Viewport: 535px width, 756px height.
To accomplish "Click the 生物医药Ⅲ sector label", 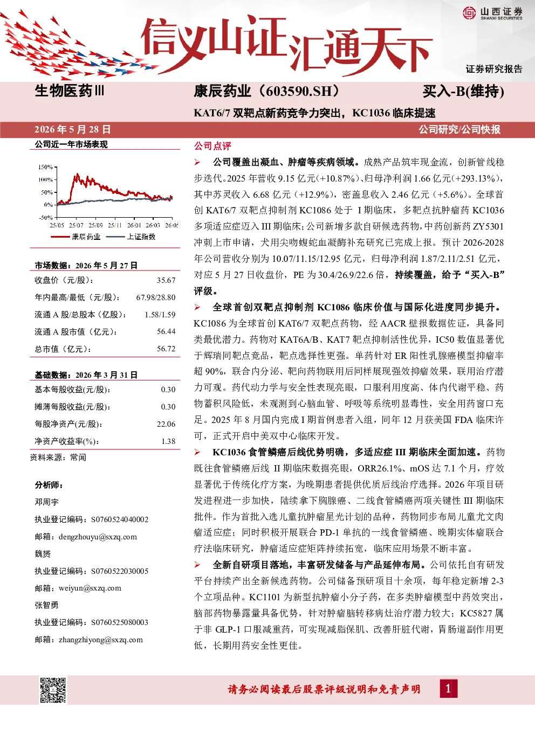I will (x=70, y=91).
